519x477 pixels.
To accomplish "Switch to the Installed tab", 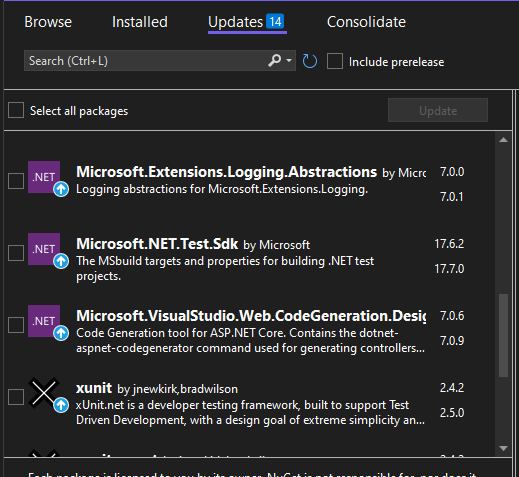I will pos(140,22).
